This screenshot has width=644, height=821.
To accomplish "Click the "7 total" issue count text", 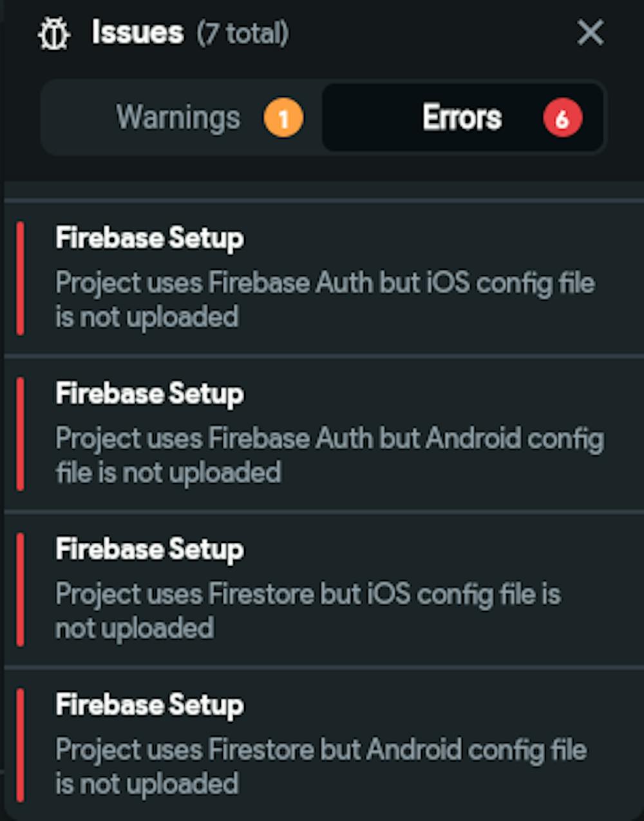I will [243, 33].
